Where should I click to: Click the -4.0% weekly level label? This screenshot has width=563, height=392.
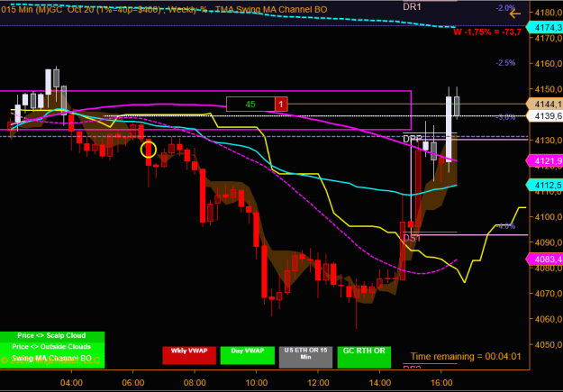(x=506, y=226)
